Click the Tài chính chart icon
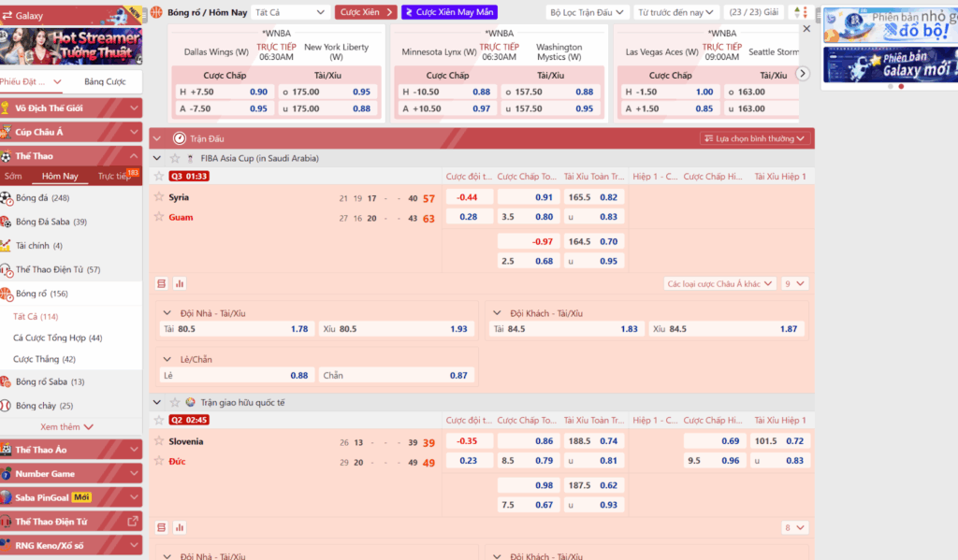958x560 pixels. point(6,246)
